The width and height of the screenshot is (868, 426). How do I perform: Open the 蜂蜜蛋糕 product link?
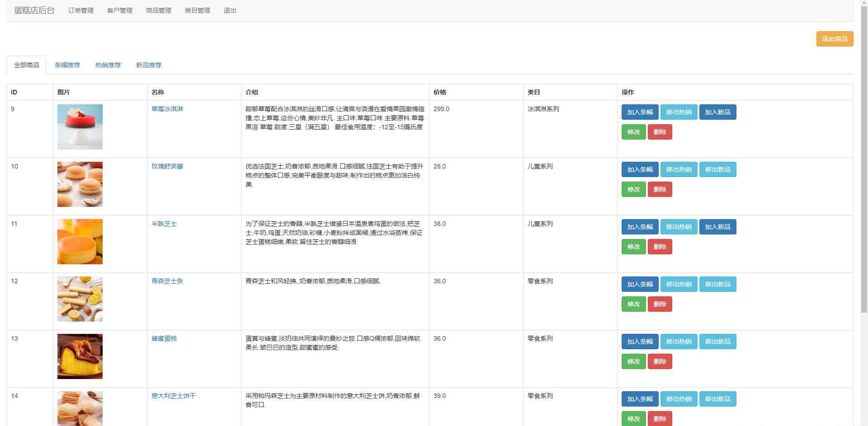pos(164,338)
